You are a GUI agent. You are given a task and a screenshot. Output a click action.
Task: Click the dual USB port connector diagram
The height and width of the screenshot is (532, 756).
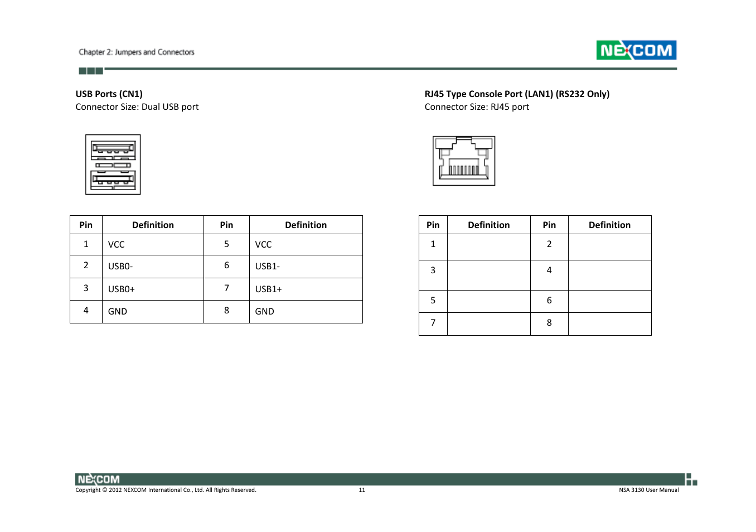[113, 165]
